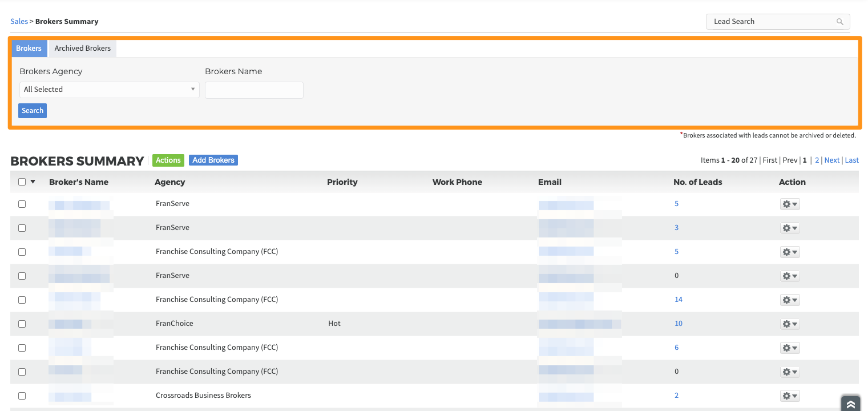The image size is (868, 411).
Task: Click gear icon for the 14 leads row
Action: 790,300
